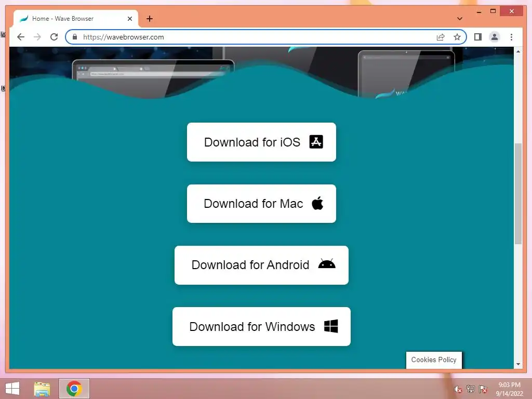Click the padlock site info icon
The width and height of the screenshot is (532, 399).
click(75, 37)
